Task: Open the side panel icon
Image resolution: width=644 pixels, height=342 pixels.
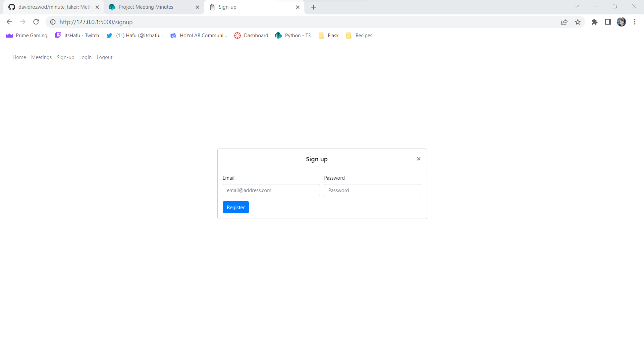Action: [x=608, y=22]
